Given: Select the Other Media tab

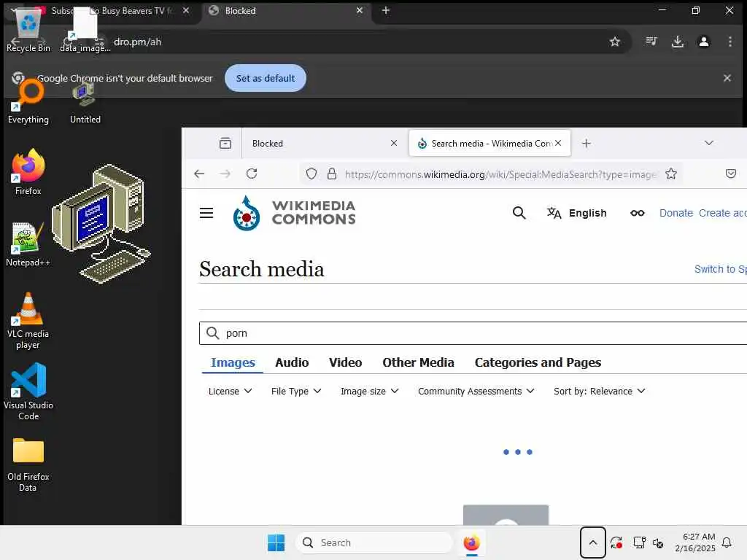Looking at the screenshot, I should pyautogui.click(x=418, y=363).
